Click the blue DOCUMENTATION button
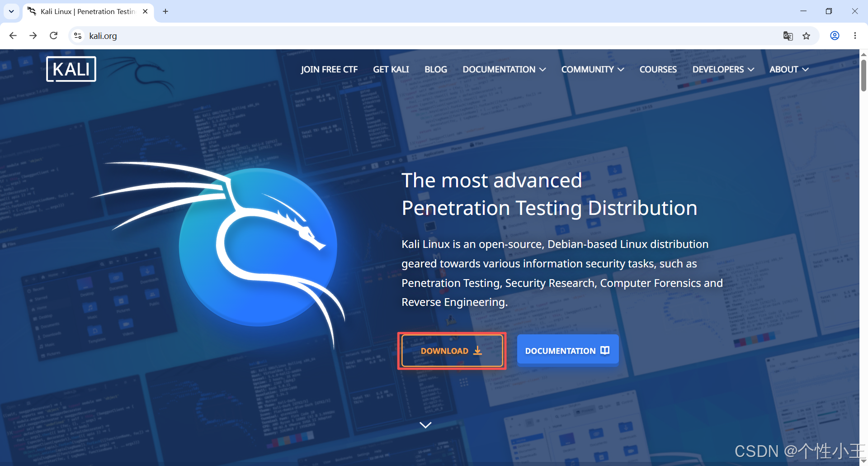868x466 pixels. point(568,350)
